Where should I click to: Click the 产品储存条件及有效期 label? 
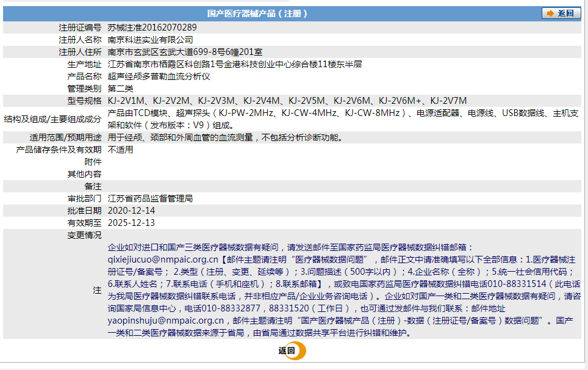point(59,150)
